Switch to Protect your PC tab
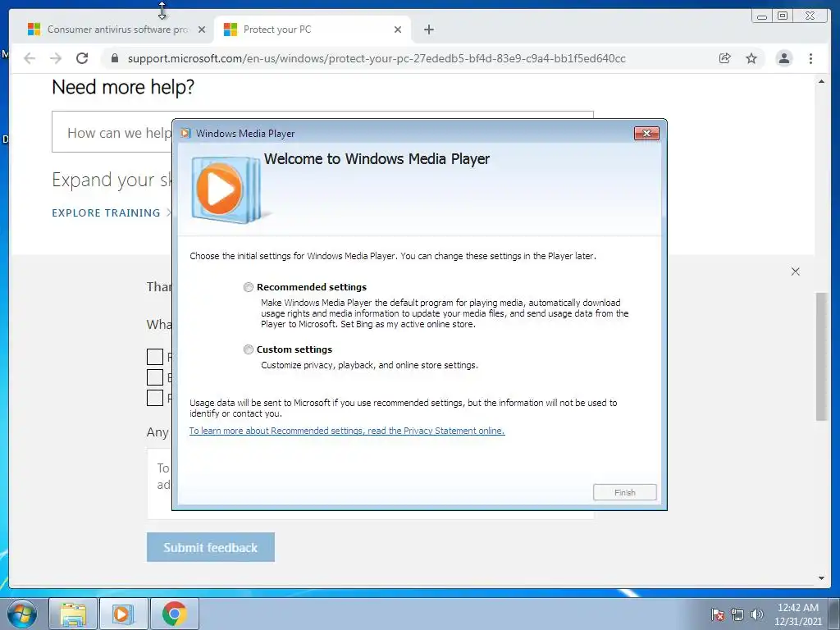The image size is (840, 630). pos(312,30)
